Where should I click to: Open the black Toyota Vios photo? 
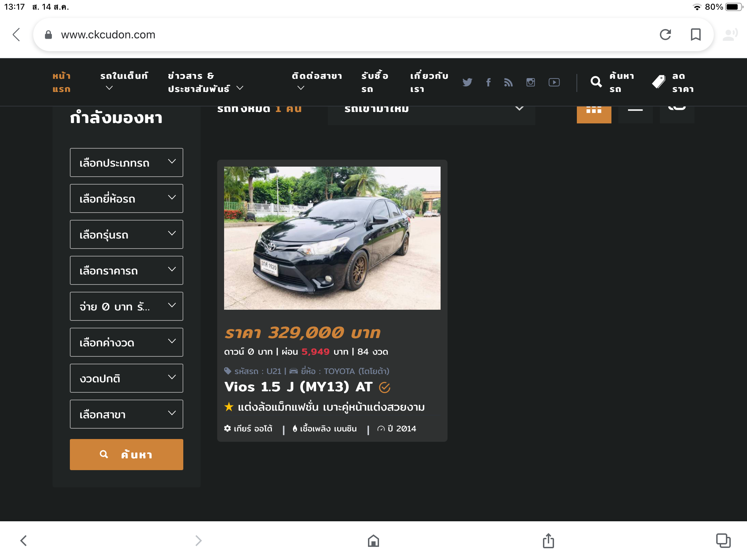coord(332,238)
